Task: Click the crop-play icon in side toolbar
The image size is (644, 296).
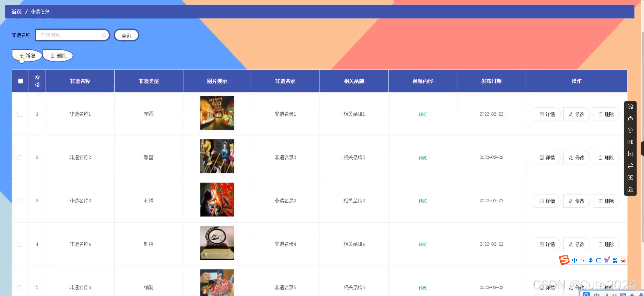Action: pyautogui.click(x=630, y=154)
